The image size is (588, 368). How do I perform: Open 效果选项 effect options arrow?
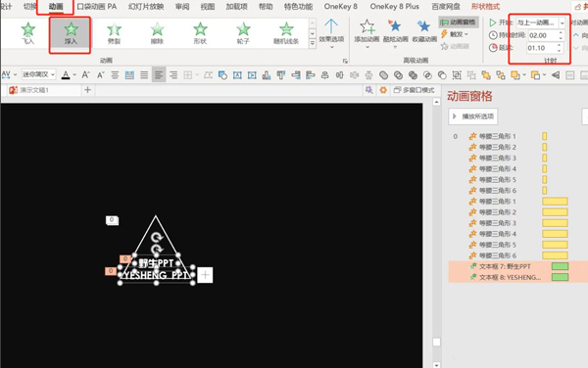click(331, 33)
